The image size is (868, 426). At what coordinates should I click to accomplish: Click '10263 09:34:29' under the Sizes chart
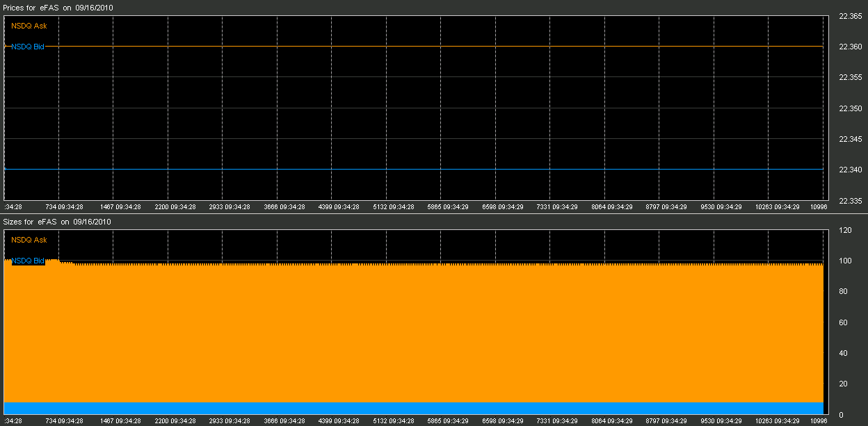tap(777, 421)
